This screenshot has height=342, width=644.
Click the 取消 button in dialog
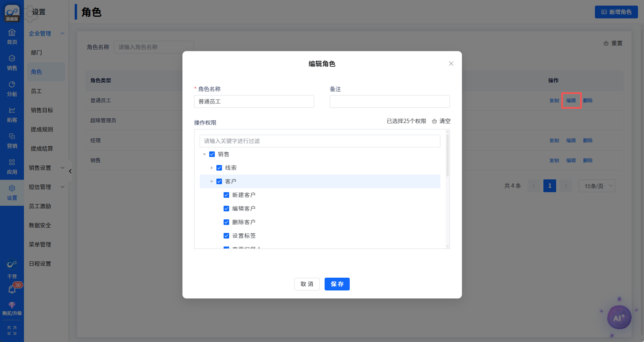point(307,284)
